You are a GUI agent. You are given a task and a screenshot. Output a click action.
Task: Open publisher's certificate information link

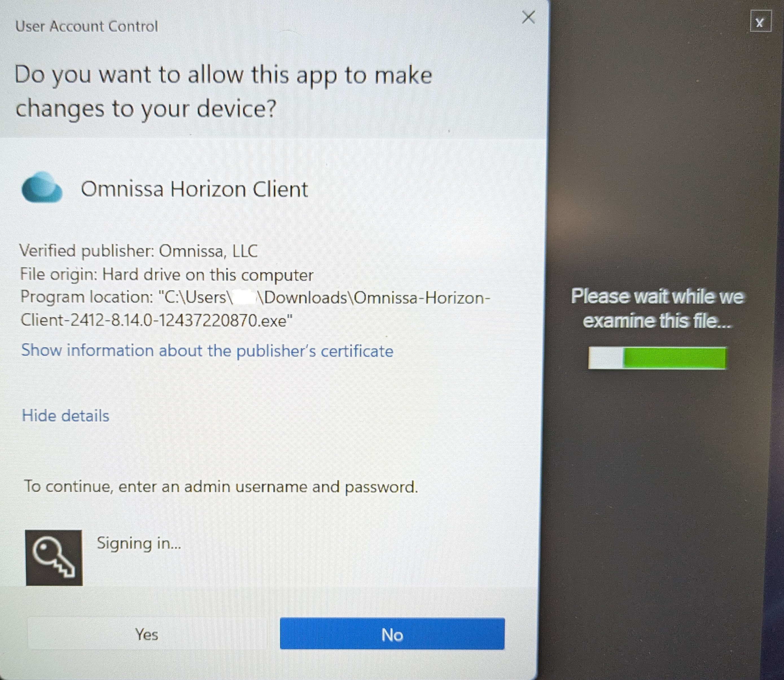[x=207, y=350]
